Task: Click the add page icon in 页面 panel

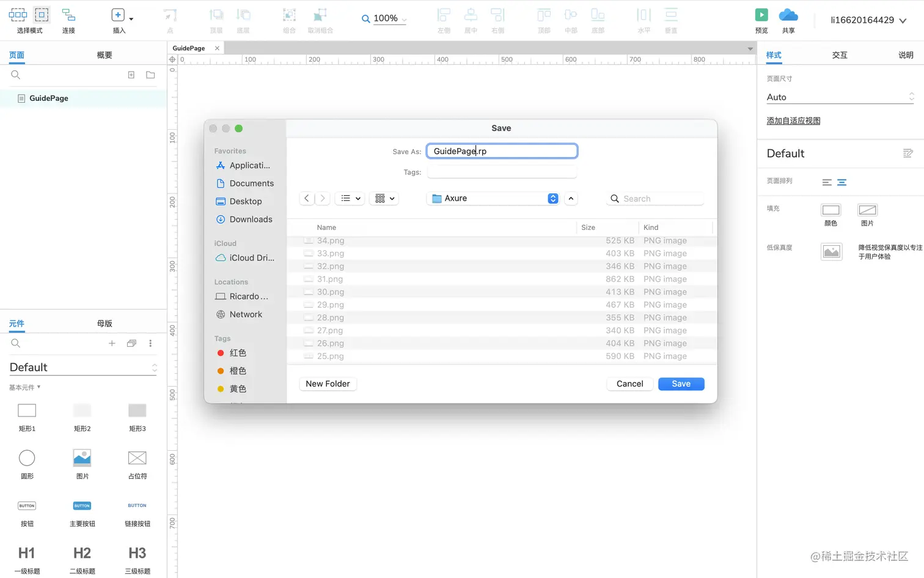Action: click(x=131, y=75)
